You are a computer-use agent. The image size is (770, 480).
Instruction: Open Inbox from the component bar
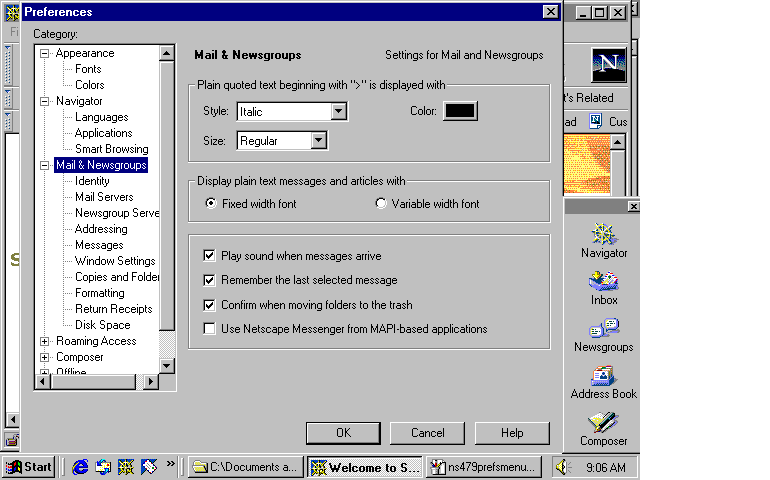(604, 288)
